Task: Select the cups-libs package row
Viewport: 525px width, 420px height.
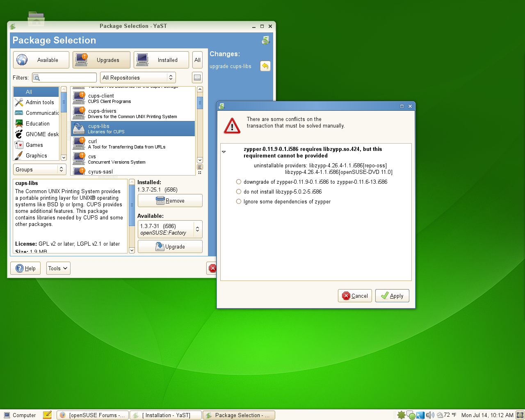Action: coord(133,128)
